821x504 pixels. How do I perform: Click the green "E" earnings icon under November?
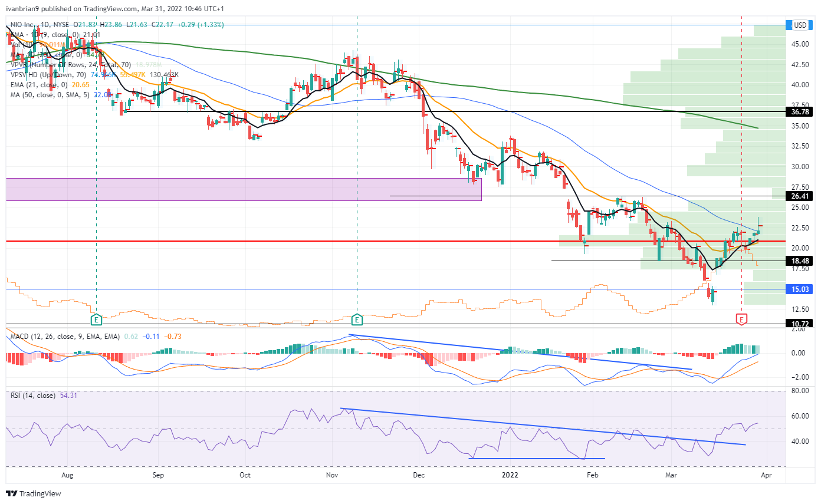pyautogui.click(x=356, y=320)
